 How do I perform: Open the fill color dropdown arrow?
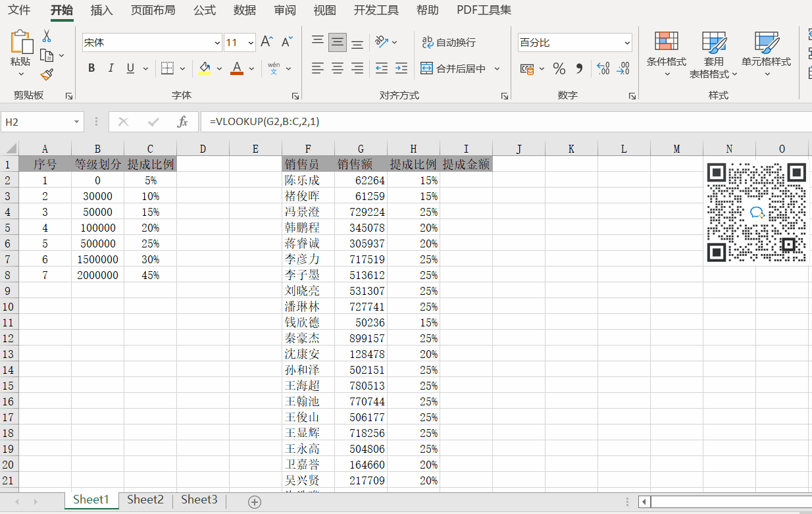point(219,68)
